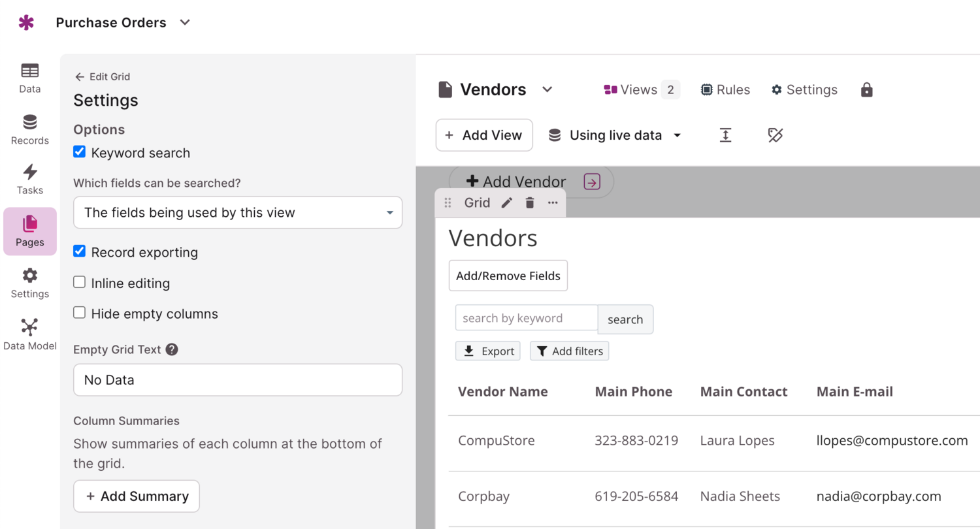Open the Data Model sidebar icon
This screenshot has width=980, height=529.
29,334
